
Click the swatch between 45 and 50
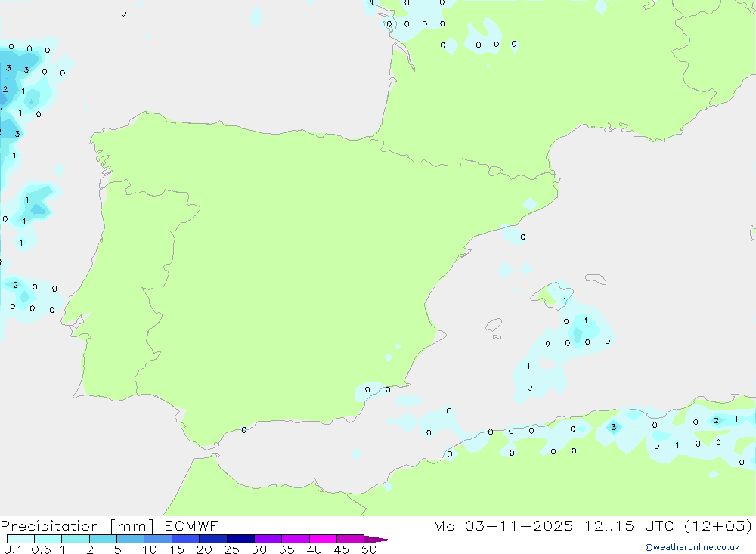click(350, 539)
